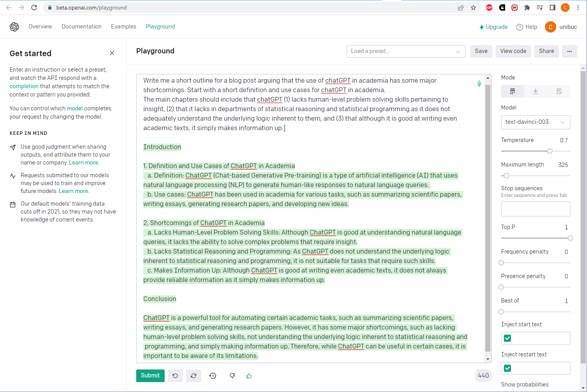
Task: Click the thumbs up feedback icon
Action: 249,376
